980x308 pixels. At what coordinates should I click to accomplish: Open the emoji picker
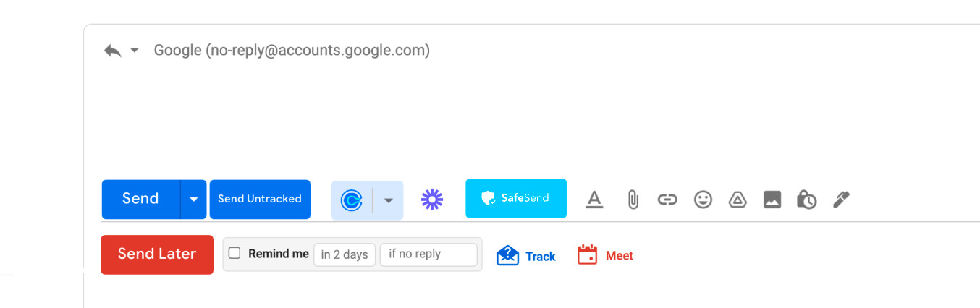pyautogui.click(x=703, y=200)
